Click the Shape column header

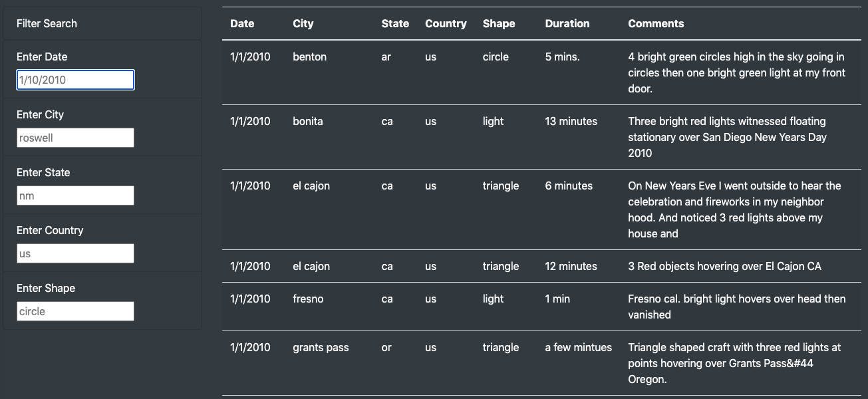coord(499,23)
